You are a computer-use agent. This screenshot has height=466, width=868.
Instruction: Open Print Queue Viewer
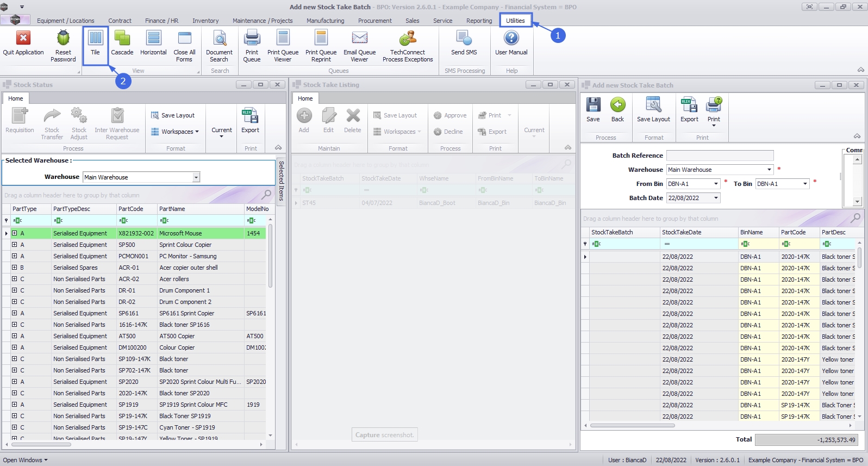tap(283, 46)
